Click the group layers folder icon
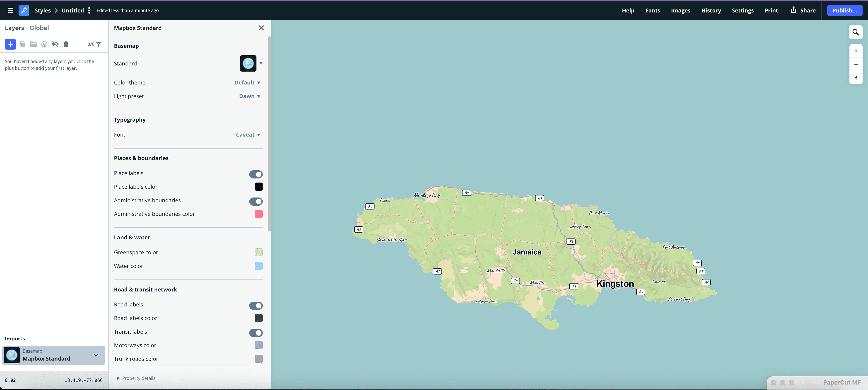This screenshot has width=868, height=390. tap(33, 44)
